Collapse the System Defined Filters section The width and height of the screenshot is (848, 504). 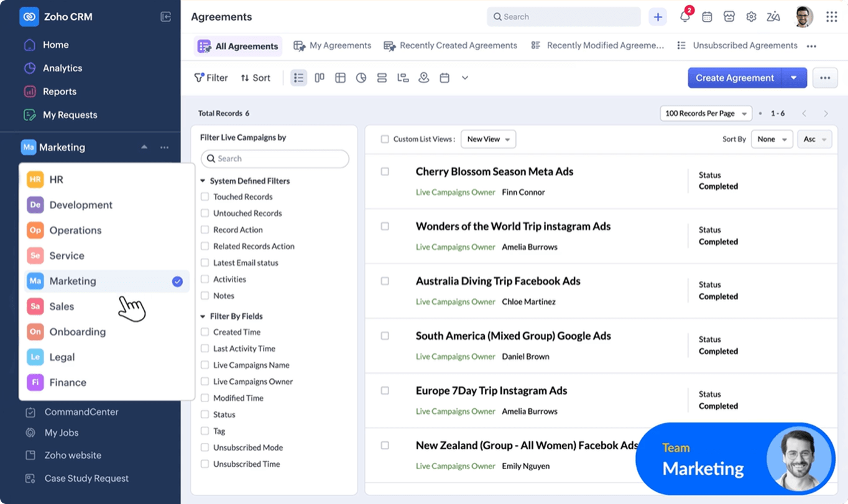pos(203,181)
